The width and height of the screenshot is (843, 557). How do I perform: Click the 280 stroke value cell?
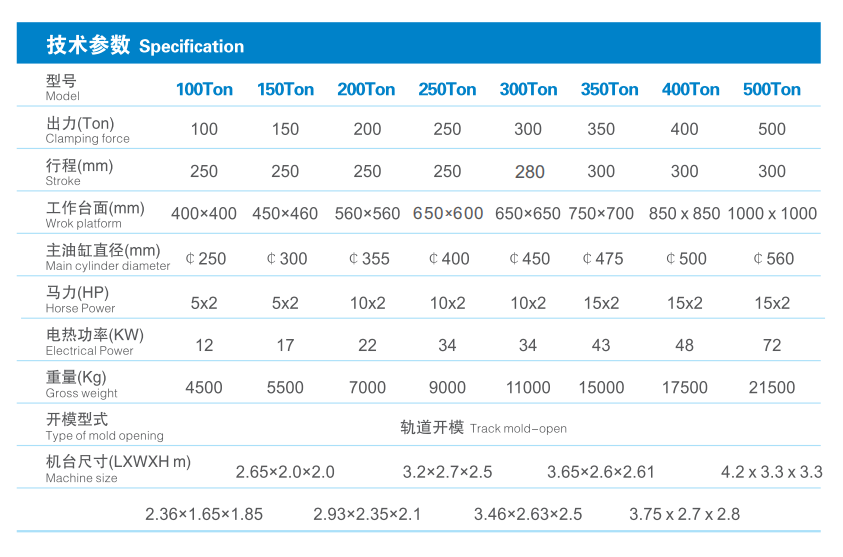pyautogui.click(x=529, y=172)
